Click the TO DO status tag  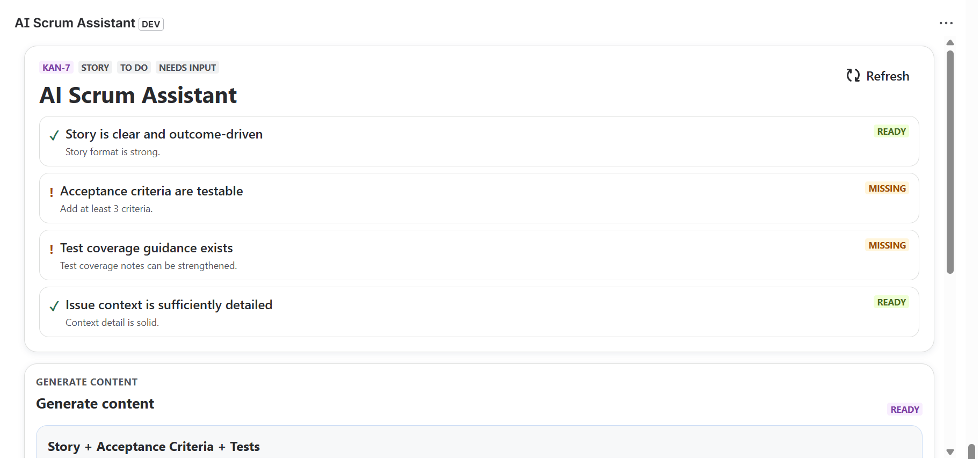click(134, 68)
